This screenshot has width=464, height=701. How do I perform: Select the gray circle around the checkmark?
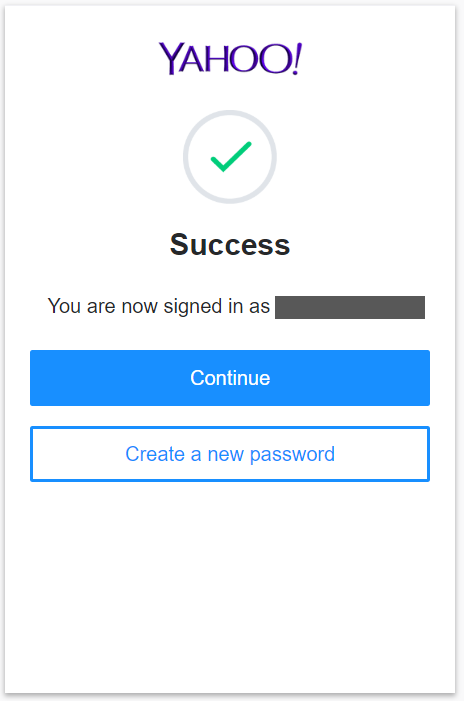tap(230, 157)
